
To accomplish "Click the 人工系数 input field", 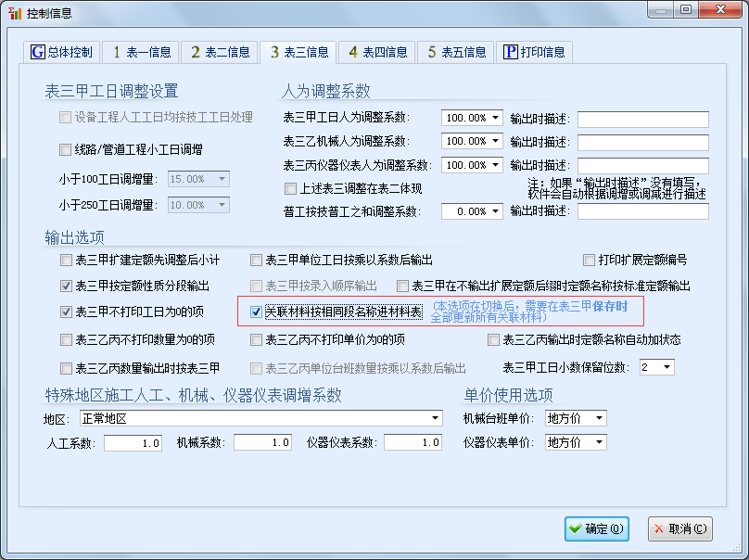I will [132, 442].
